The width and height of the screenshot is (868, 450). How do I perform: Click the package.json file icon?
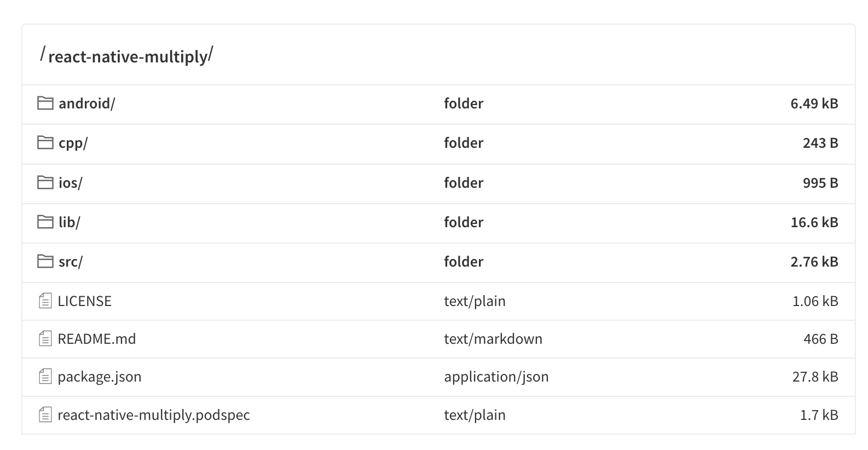coord(45,377)
